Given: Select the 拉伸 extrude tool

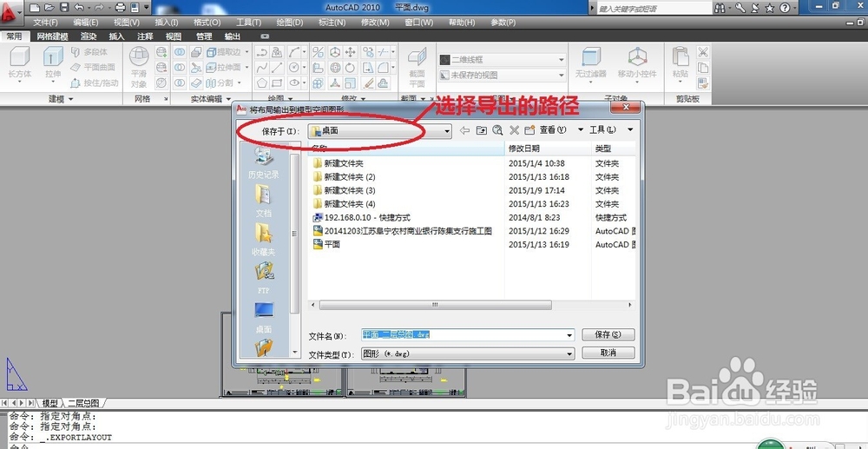Looking at the screenshot, I should (x=53, y=64).
